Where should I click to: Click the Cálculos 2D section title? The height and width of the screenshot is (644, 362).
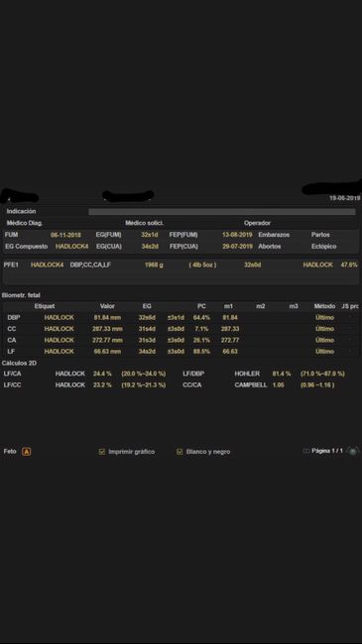click(x=19, y=363)
